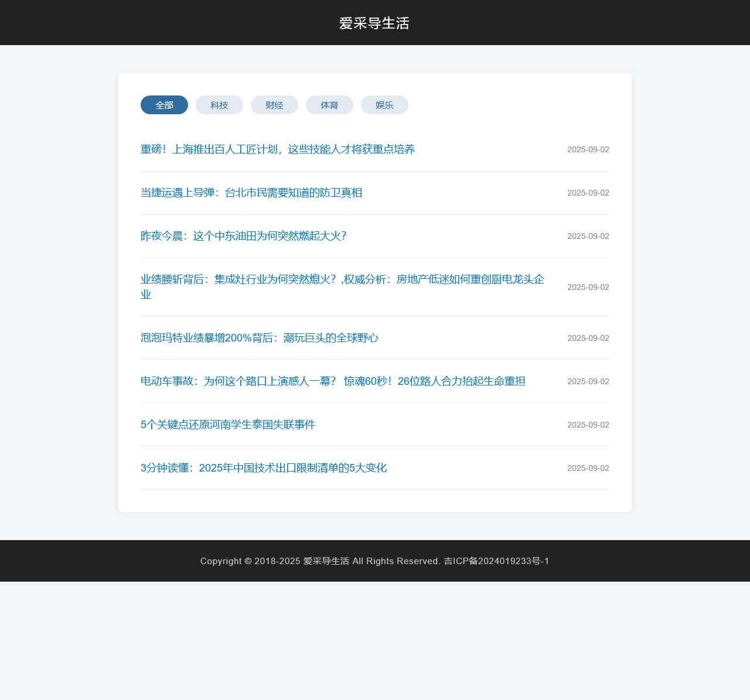Show articles in the 体育 tab
This screenshot has width=750, height=700.
pos(329,105)
